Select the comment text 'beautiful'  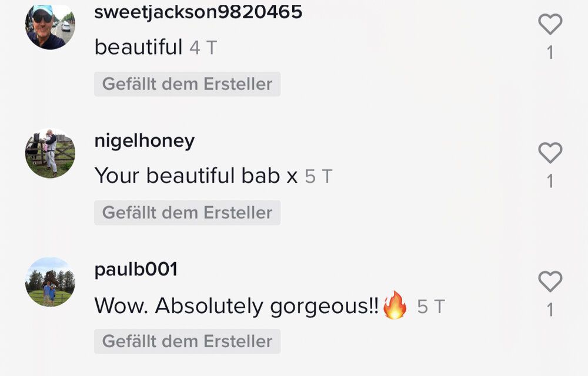[x=138, y=47]
